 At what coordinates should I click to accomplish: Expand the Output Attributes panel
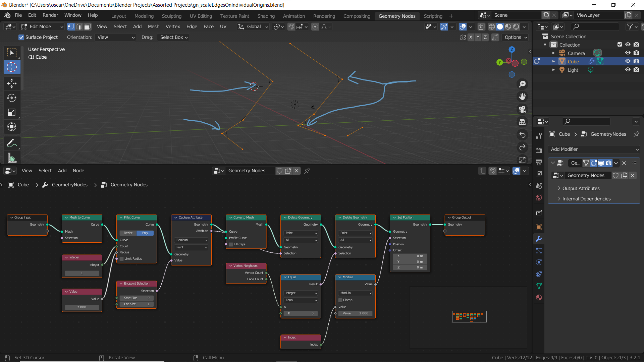click(581, 188)
